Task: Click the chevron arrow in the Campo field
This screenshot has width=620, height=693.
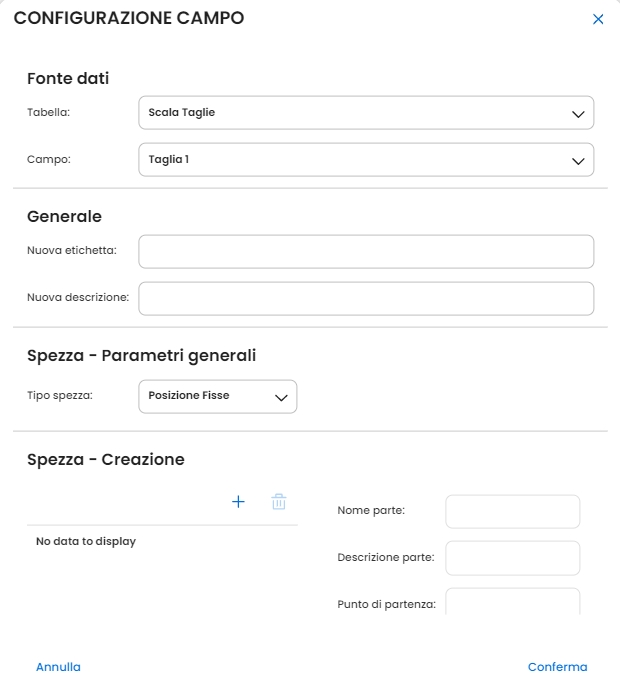Action: [577, 160]
